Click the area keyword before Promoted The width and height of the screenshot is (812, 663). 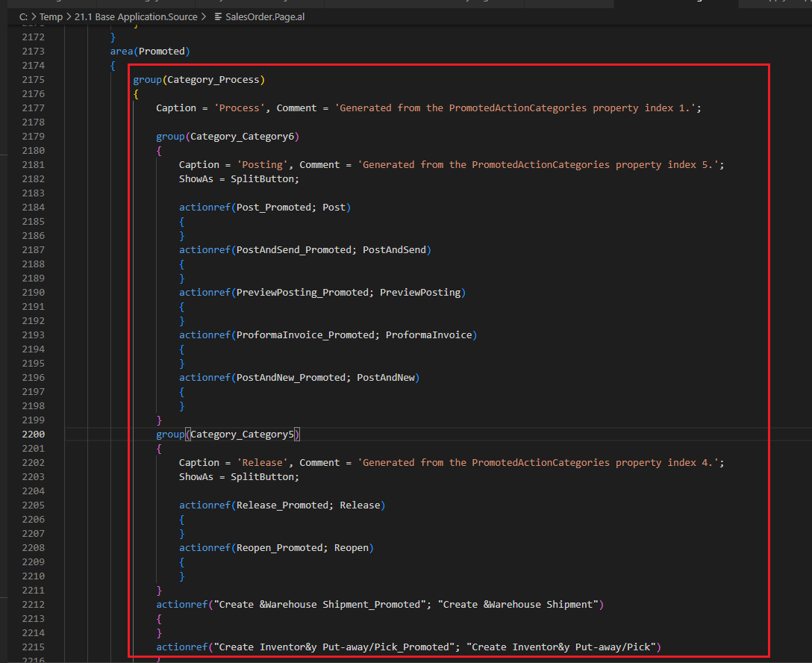[122, 52]
